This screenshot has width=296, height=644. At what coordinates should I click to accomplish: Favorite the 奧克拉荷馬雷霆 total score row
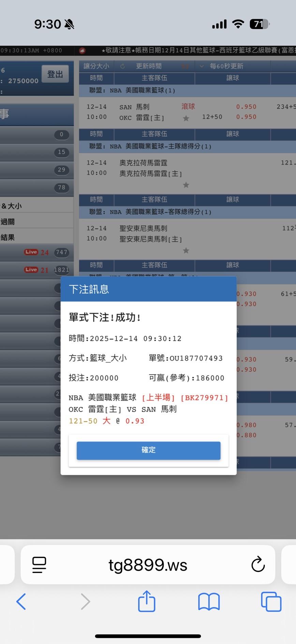(186, 185)
